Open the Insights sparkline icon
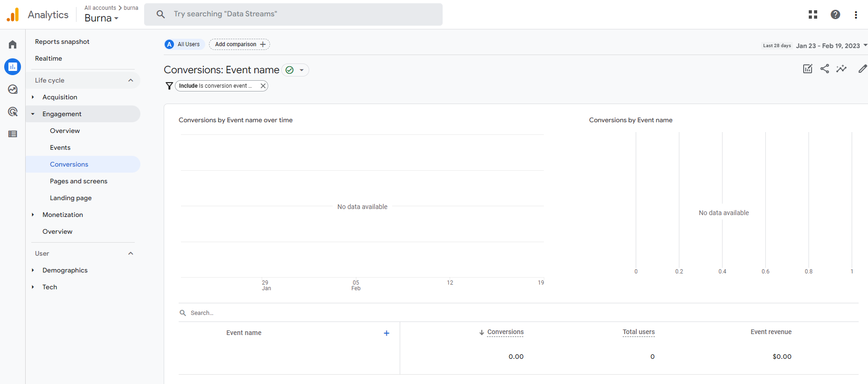 [x=841, y=69]
